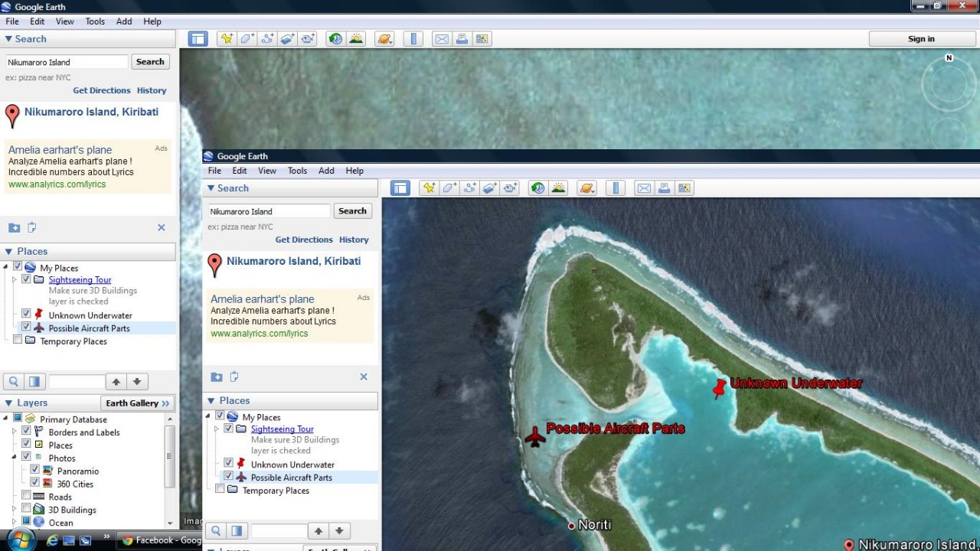Record a tour icon in back window
Viewport: 980px width, 551px height.
tap(308, 39)
